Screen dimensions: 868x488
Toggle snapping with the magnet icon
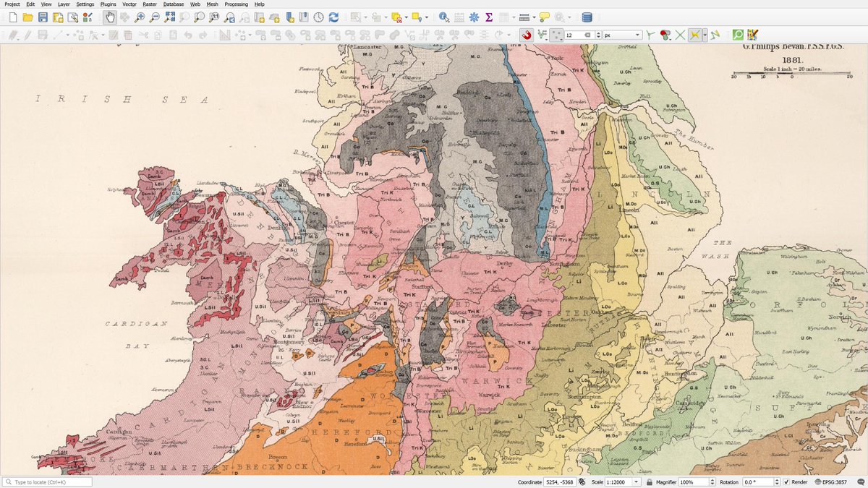coord(527,34)
